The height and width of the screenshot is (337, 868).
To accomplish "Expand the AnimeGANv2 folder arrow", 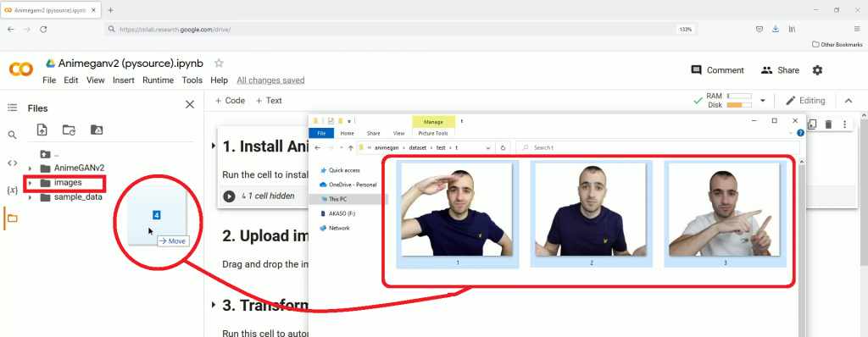I will tap(31, 168).
